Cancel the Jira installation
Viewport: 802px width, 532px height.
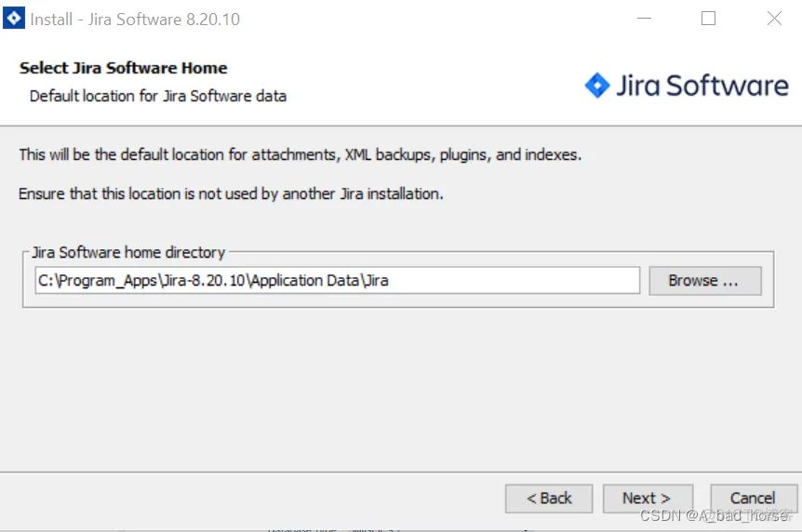754,499
